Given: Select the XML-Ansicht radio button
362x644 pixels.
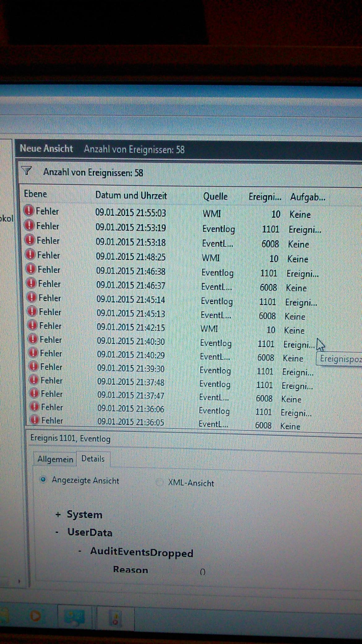Looking at the screenshot, I should pyautogui.click(x=159, y=483).
